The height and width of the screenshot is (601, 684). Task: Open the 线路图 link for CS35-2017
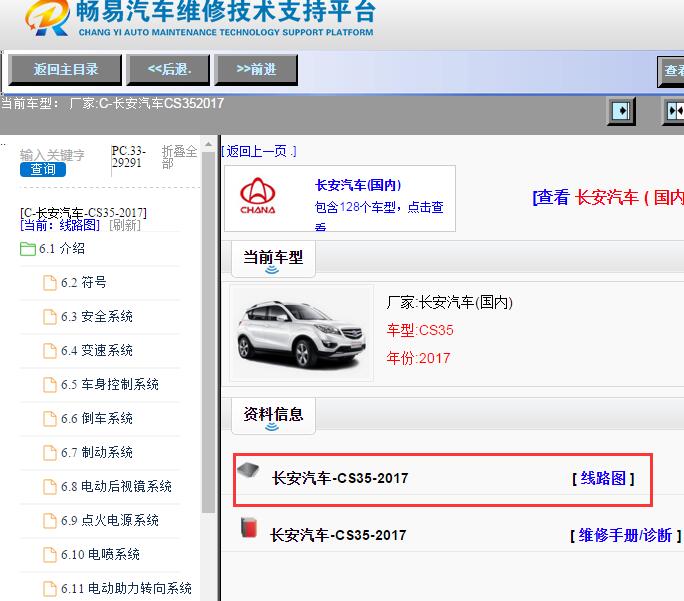pyautogui.click(x=603, y=478)
